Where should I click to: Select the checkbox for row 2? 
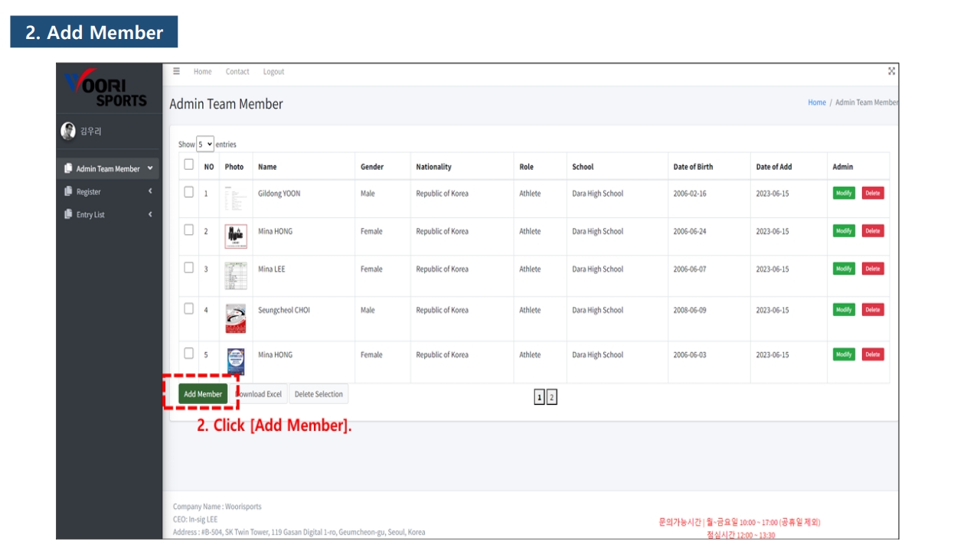[x=188, y=230]
